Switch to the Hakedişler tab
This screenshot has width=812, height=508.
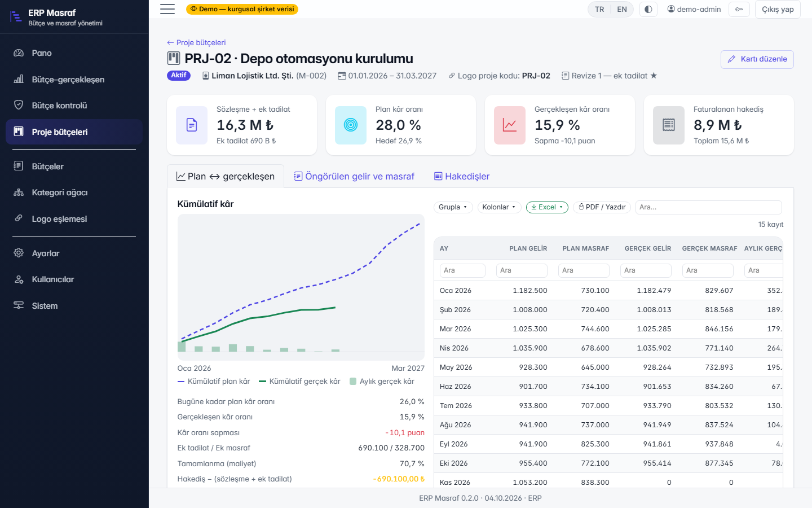tap(462, 177)
